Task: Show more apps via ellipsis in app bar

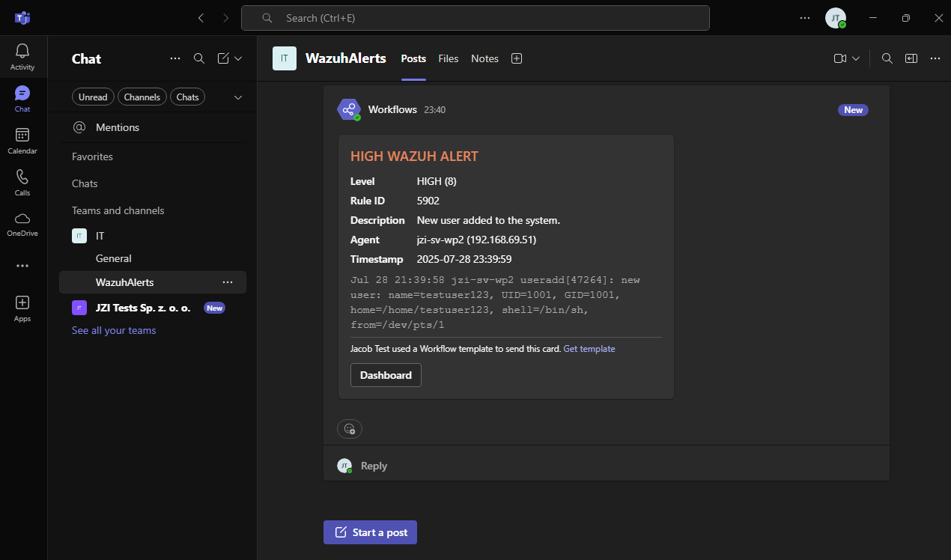Action: pyautogui.click(x=22, y=266)
